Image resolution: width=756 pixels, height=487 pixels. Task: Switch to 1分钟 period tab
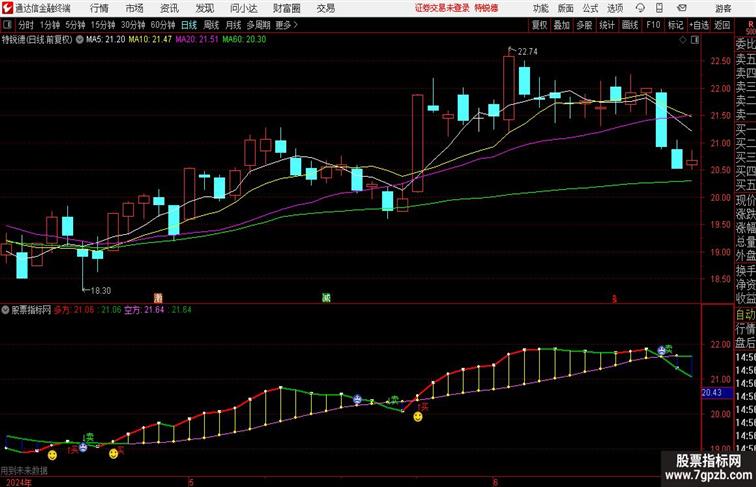[50, 25]
